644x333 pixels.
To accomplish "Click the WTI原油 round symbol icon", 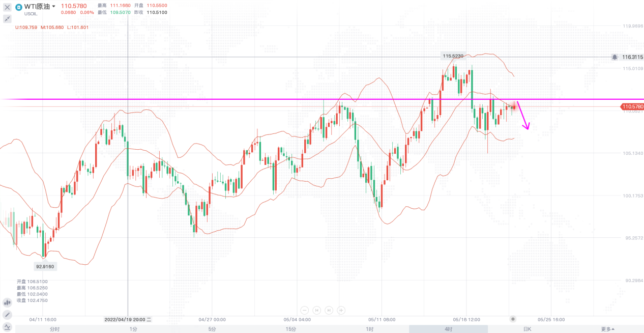I will coord(18,7).
